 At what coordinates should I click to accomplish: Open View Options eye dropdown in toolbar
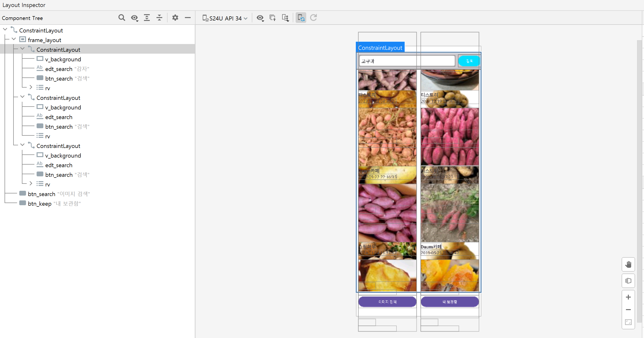(260, 18)
